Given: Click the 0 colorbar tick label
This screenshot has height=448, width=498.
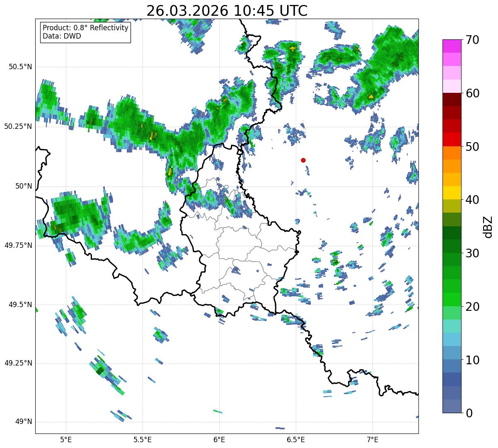Looking at the screenshot, I should (x=469, y=413).
